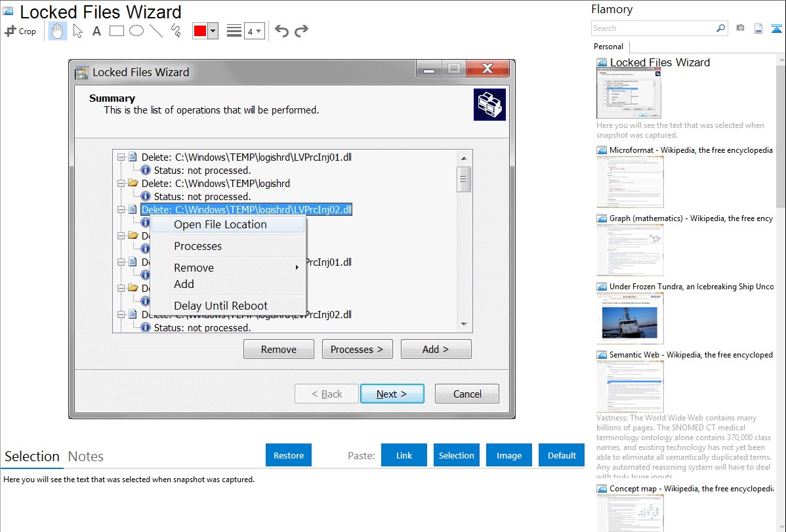This screenshot has height=532, width=786.
Task: Click the Link paste button
Action: (404, 455)
